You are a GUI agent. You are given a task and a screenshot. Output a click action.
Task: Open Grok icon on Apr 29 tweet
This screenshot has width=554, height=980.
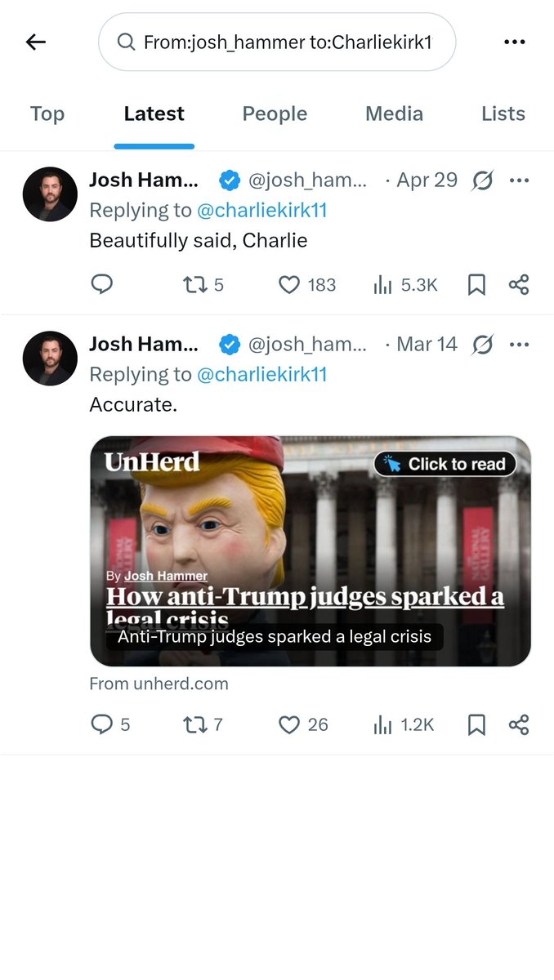point(483,180)
